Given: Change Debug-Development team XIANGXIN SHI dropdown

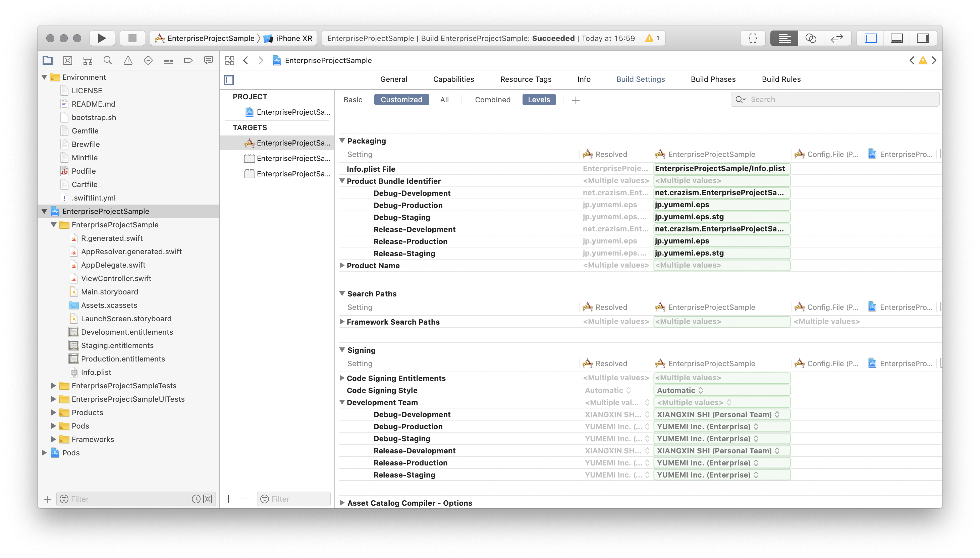Looking at the screenshot, I should pos(722,414).
